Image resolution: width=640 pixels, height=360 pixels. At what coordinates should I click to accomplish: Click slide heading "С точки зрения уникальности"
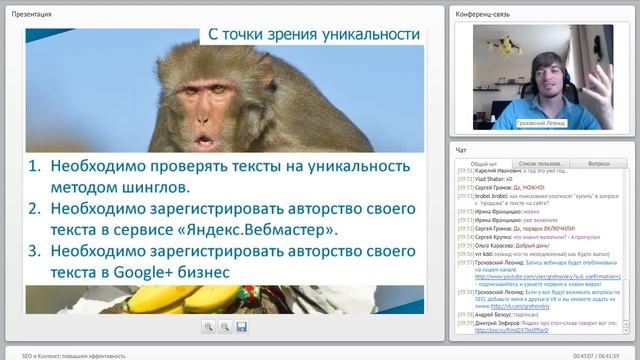(x=314, y=35)
